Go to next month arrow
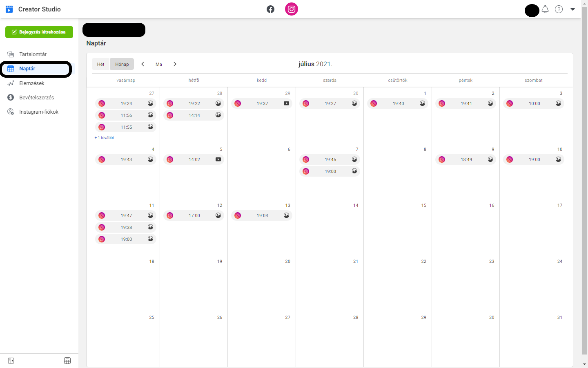Screen dimensions: 588x368 (175, 64)
